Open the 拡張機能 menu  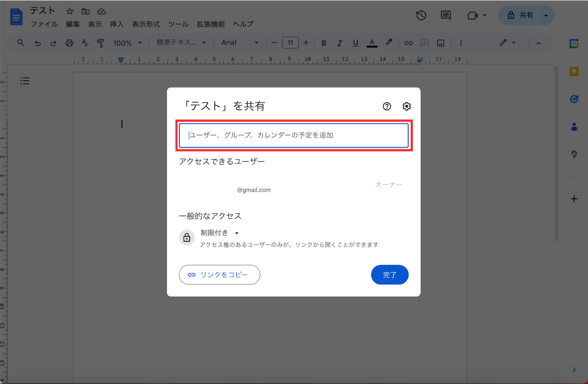[211, 24]
